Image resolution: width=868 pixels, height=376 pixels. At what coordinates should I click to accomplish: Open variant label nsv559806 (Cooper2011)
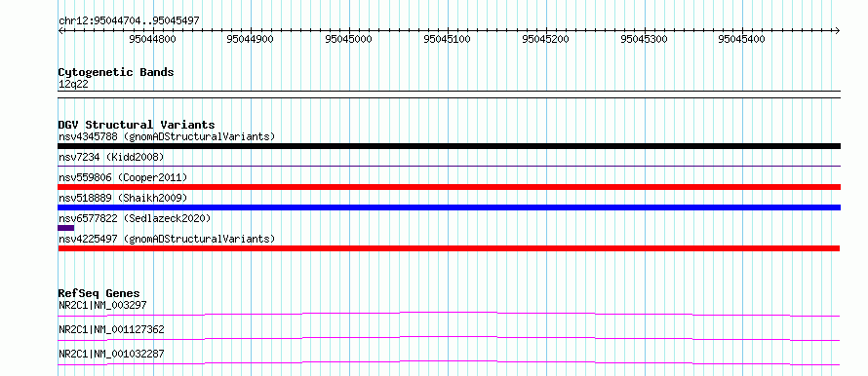click(123, 177)
